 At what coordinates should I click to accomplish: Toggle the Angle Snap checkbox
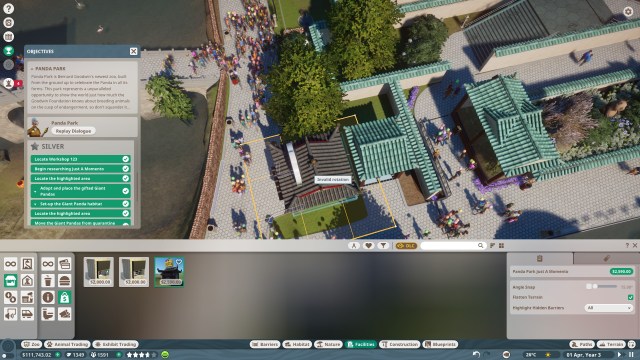coord(589,287)
